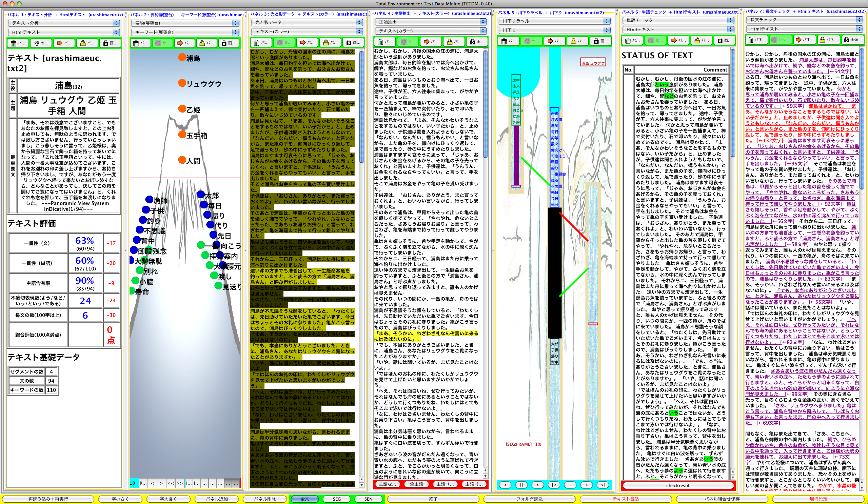Click the yellow padlock icon in Panel 7

(823, 40)
